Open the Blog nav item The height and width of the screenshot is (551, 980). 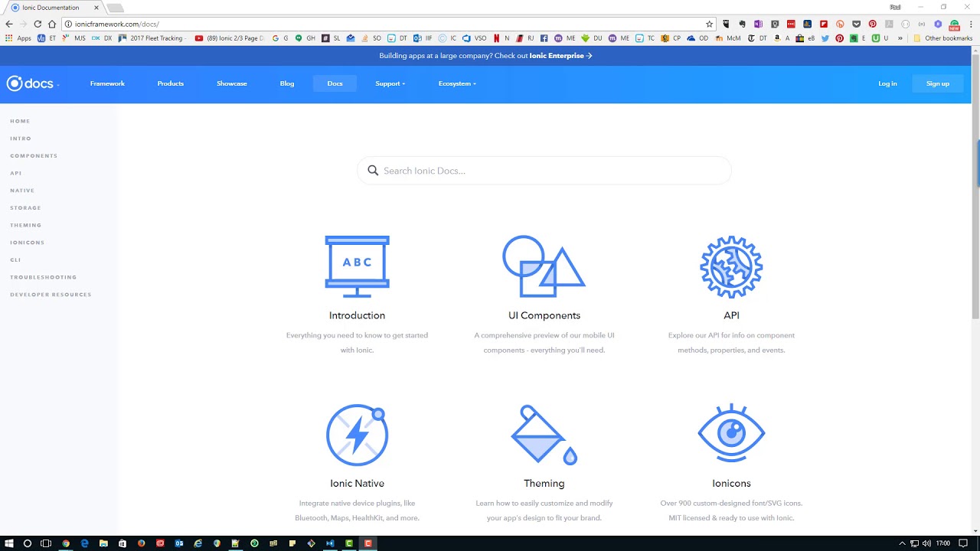(x=287, y=83)
